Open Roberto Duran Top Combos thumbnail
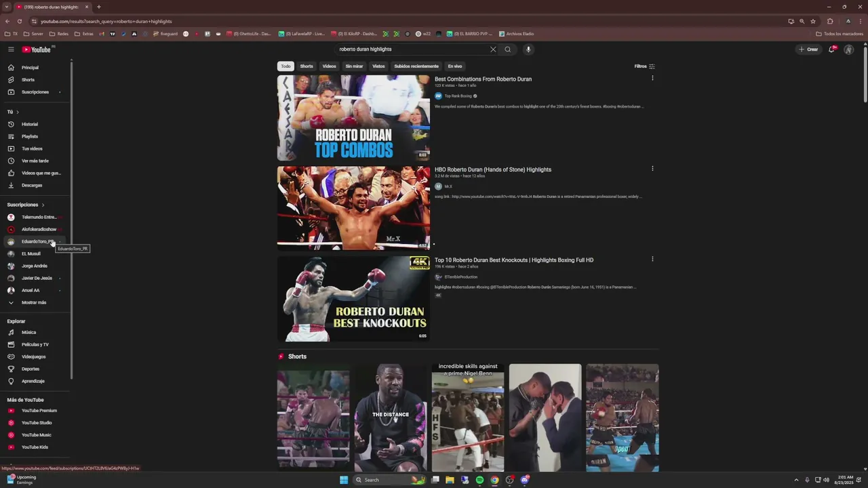 (x=353, y=117)
